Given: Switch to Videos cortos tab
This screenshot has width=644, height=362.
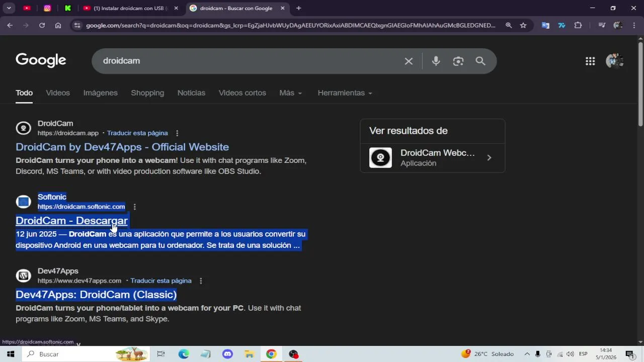Looking at the screenshot, I should pos(243,93).
